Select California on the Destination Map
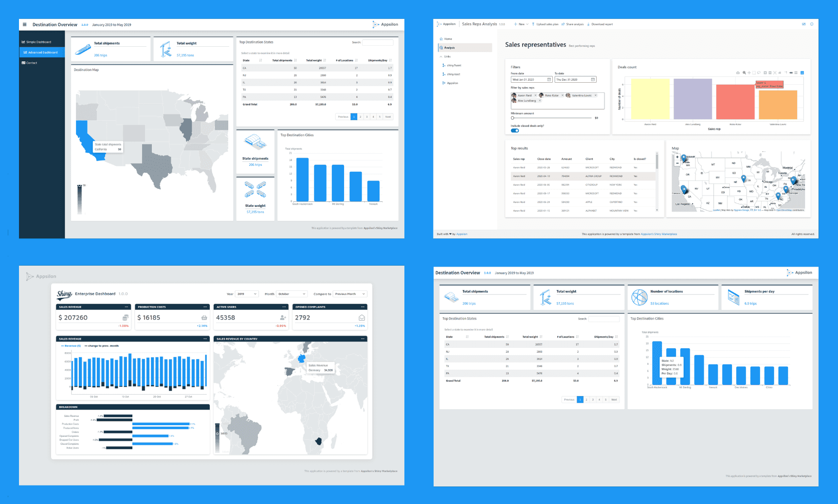 tap(86, 136)
